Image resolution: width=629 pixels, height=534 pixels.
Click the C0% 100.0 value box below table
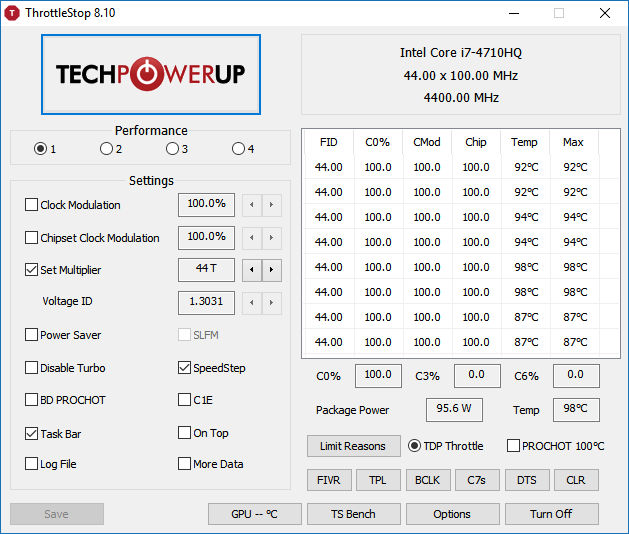[378, 376]
